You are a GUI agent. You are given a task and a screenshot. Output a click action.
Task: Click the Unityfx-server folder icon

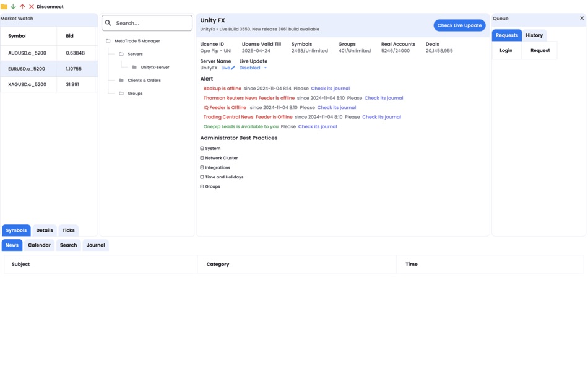click(x=134, y=67)
